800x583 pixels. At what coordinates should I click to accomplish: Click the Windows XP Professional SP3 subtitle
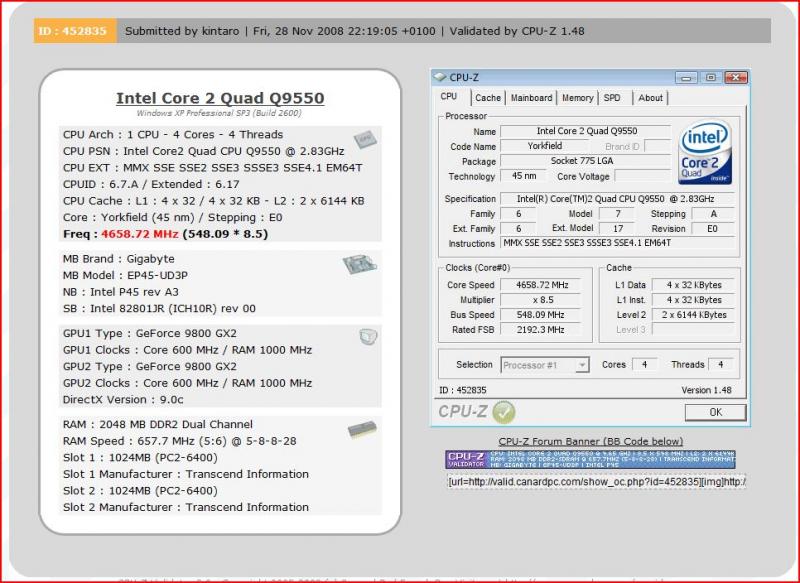pos(219,113)
